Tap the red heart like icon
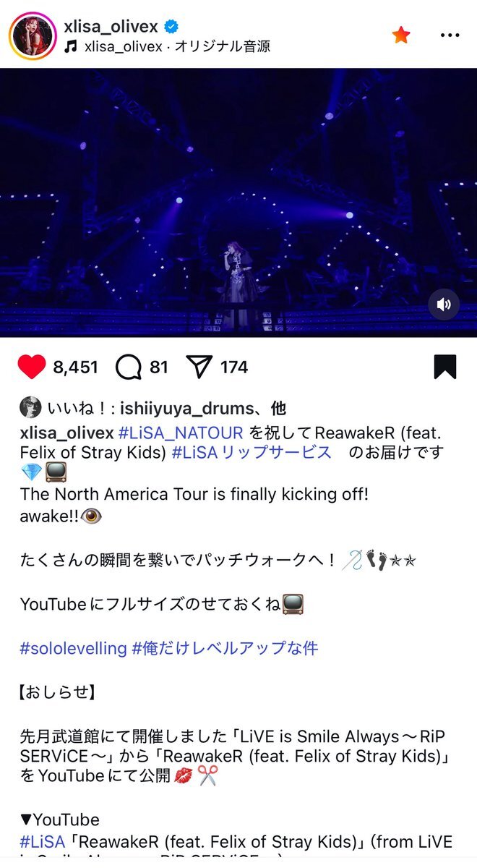 pos(32,367)
